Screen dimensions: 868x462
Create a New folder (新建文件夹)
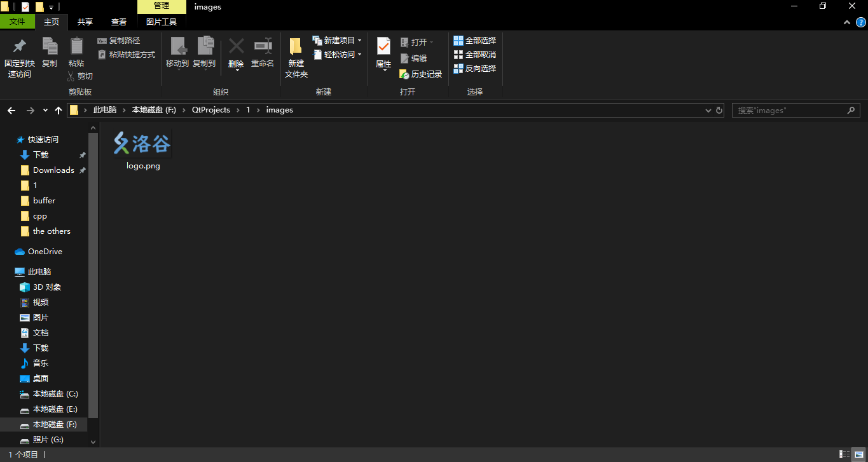(296, 57)
